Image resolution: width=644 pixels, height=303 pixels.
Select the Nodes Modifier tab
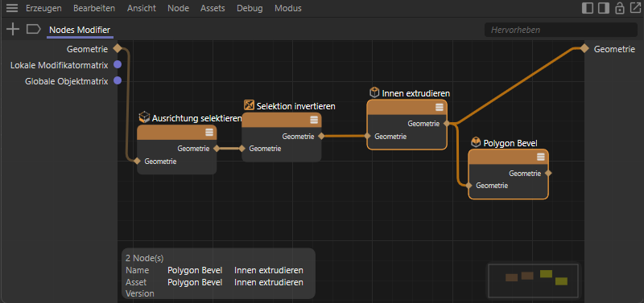80,30
